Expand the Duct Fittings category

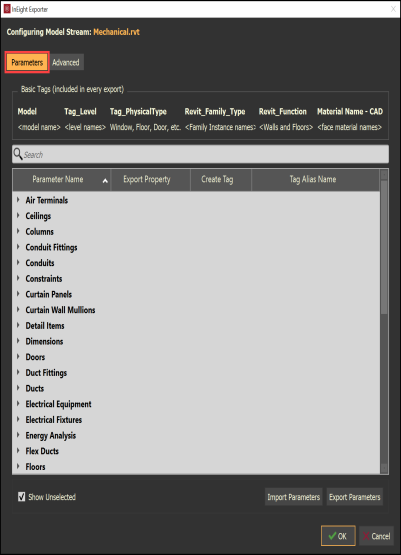click(18, 372)
